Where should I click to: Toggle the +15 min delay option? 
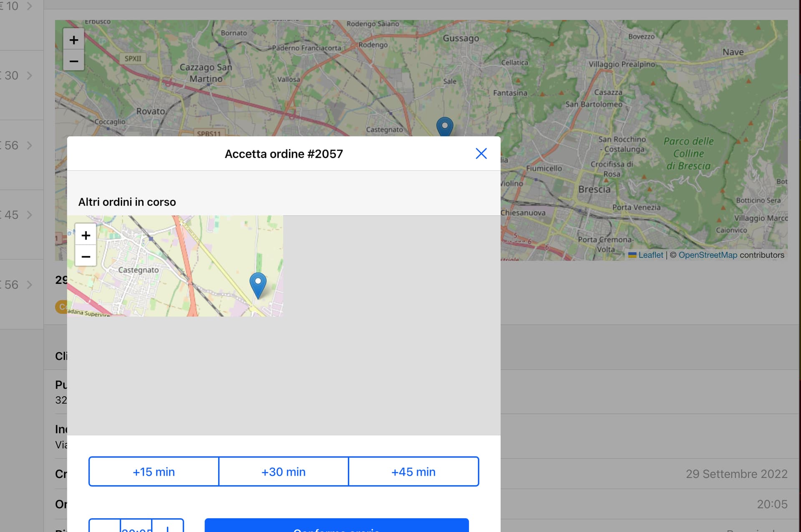pos(153,471)
